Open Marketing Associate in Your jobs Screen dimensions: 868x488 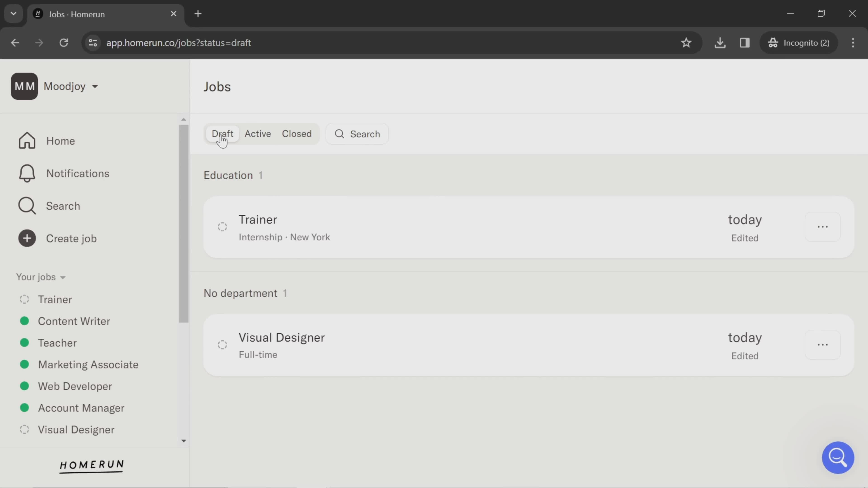88,364
